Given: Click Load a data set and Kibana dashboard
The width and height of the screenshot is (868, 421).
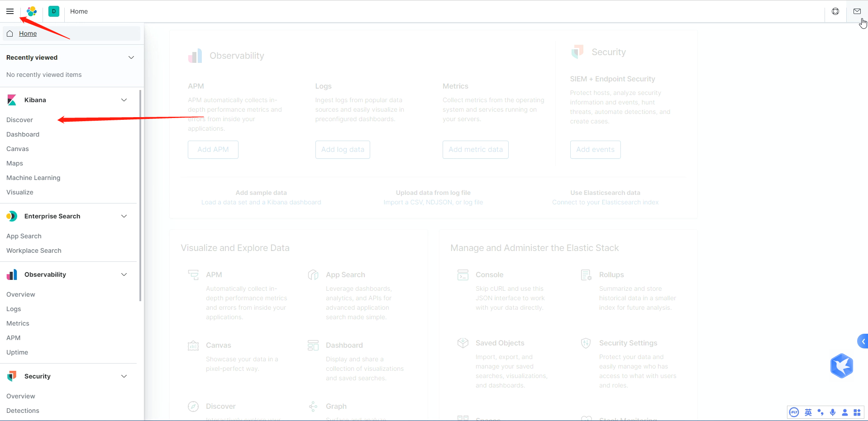Looking at the screenshot, I should (x=261, y=202).
